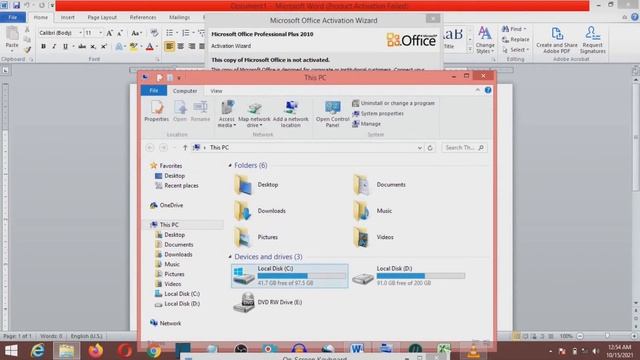Toggle Bold formatting in Word
The image size is (640, 360).
tap(43, 47)
